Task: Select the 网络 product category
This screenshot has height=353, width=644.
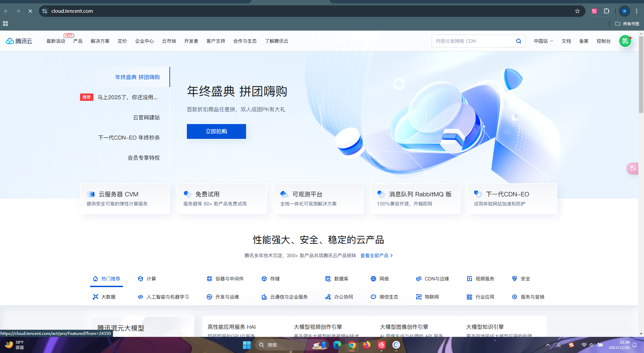Action: coord(380,279)
